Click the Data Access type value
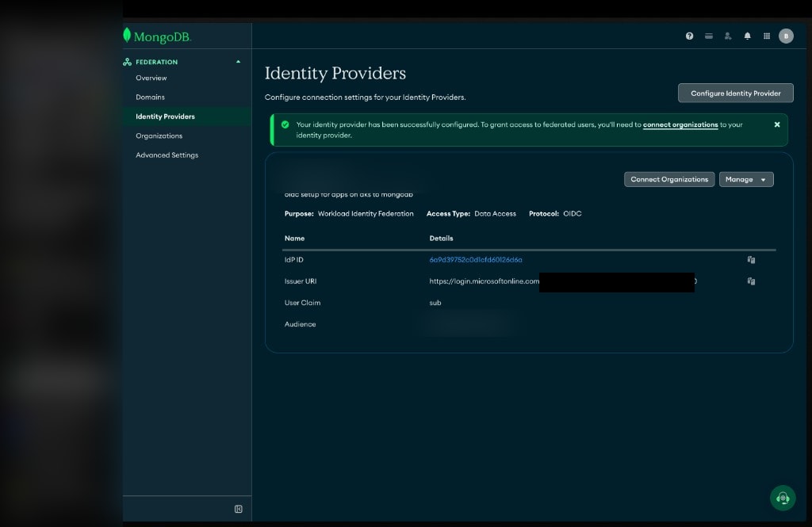812x527 pixels. (x=495, y=213)
